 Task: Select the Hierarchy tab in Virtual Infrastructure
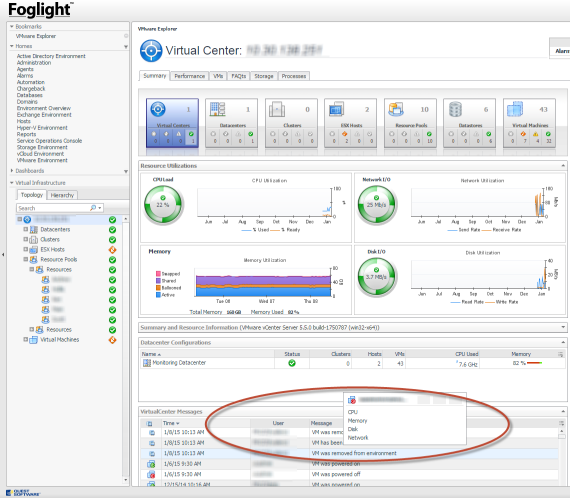[x=62, y=195]
